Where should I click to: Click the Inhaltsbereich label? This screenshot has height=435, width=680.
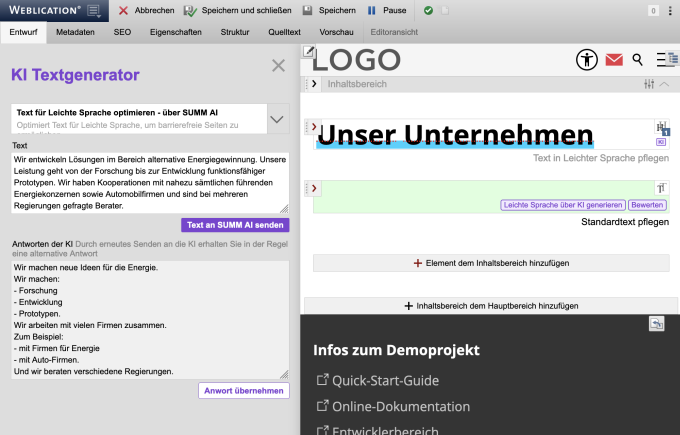[x=357, y=84]
